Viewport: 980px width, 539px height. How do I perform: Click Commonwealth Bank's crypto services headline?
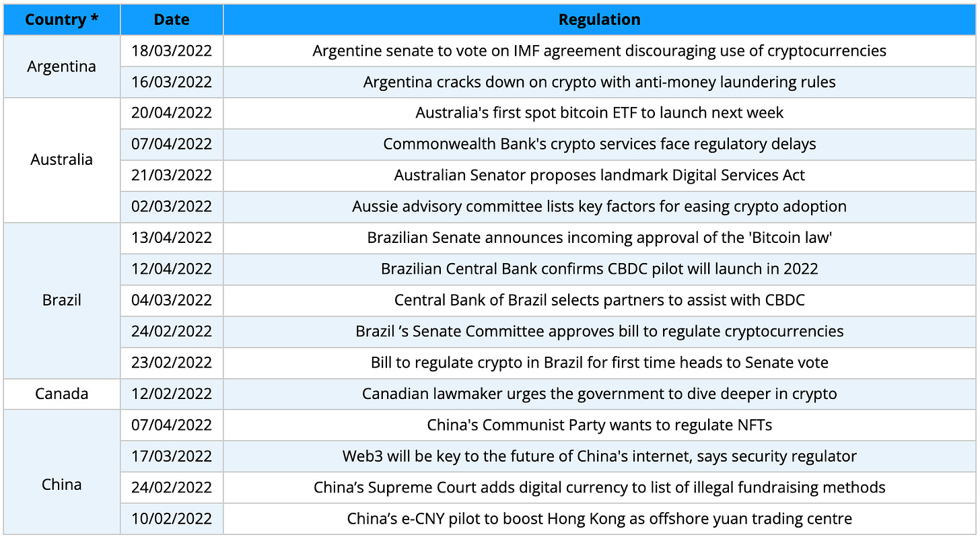tap(599, 144)
